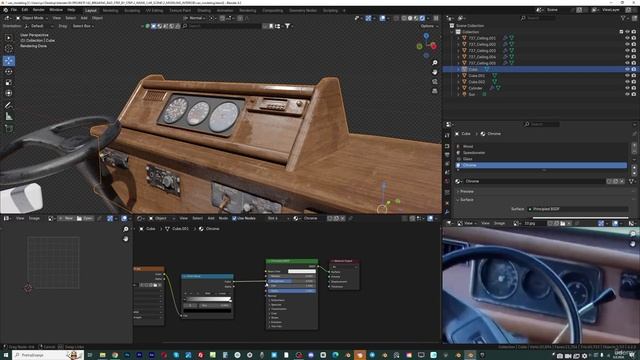Image resolution: width=640 pixels, height=360 pixels.
Task: Toggle X-ray view in viewport header
Action: coord(397,18)
